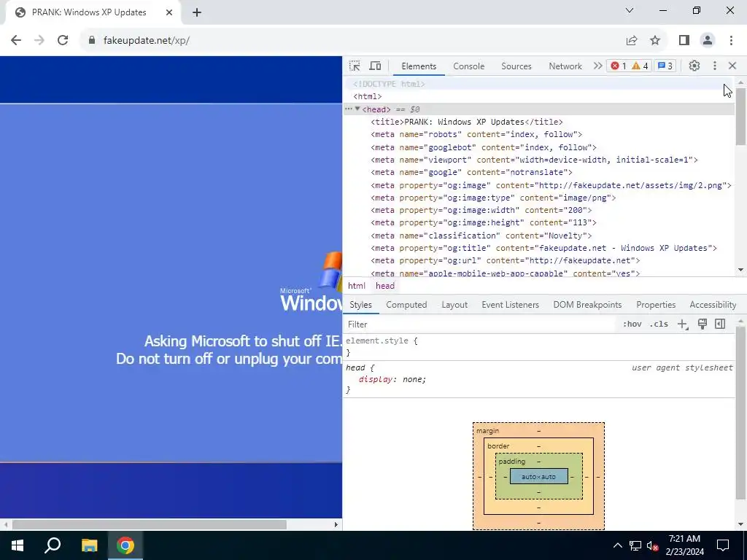This screenshot has height=560, width=747.
Task: Focus the styles Filter field
Action: click(481, 324)
